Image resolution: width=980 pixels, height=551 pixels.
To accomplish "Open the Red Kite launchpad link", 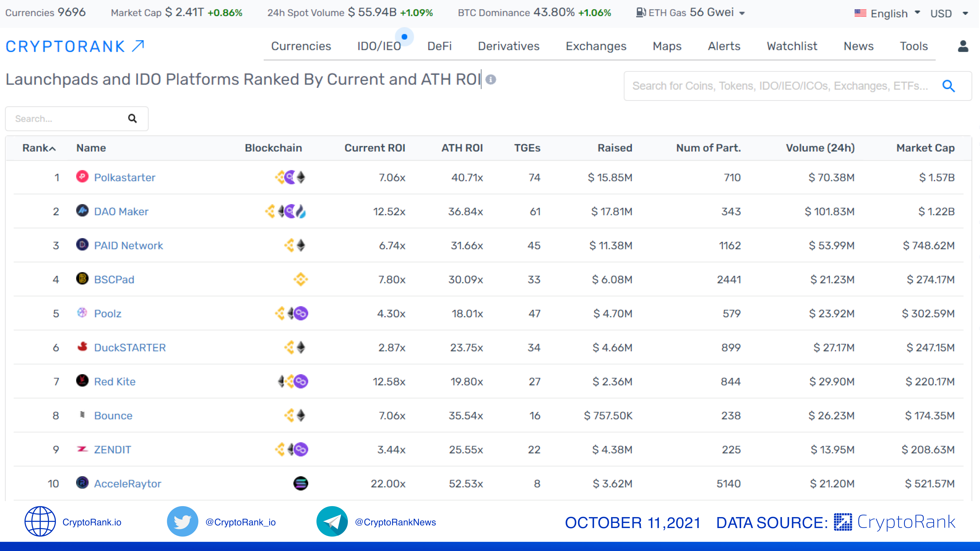I will click(115, 381).
